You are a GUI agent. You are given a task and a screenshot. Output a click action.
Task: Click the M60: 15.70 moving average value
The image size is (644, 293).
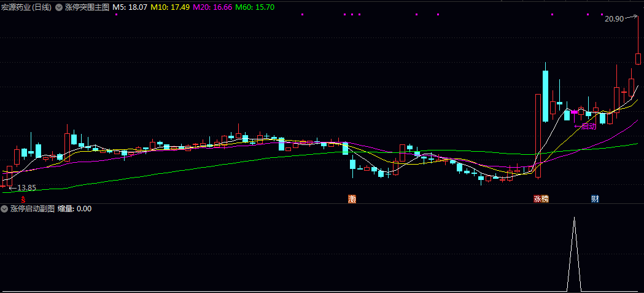coord(255,7)
